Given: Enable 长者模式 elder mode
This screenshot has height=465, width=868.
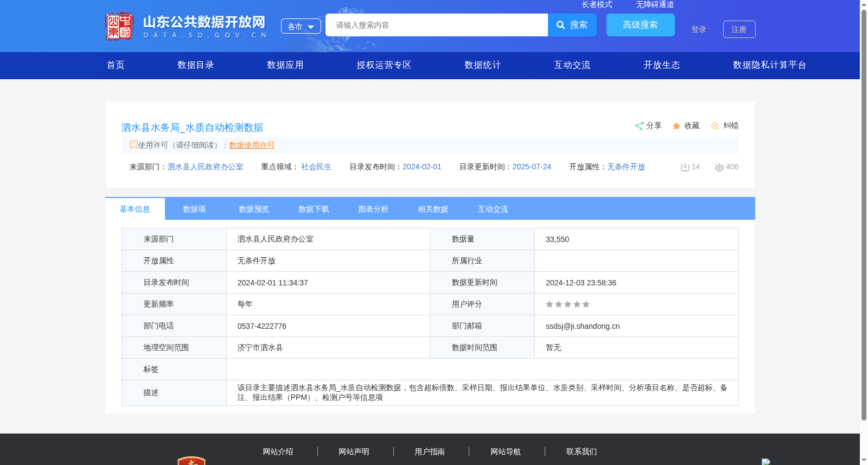Looking at the screenshot, I should point(597,4).
